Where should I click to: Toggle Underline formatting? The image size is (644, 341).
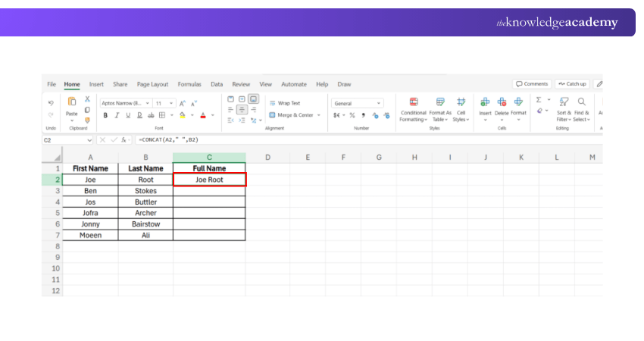pos(128,115)
